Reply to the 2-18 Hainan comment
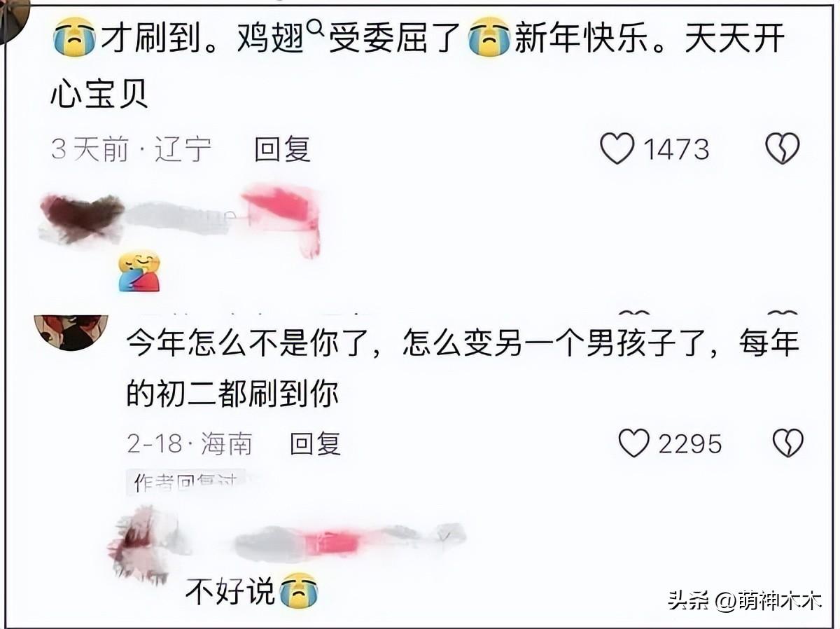This screenshot has height=629, width=840. tap(316, 443)
